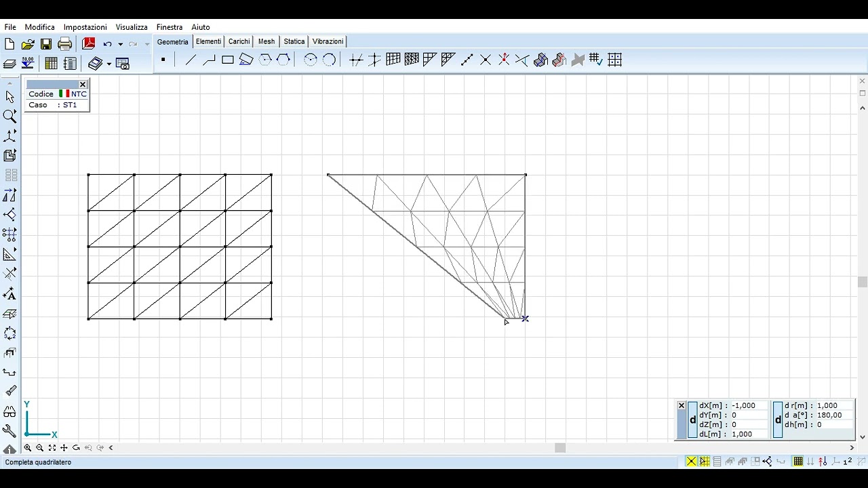Image resolution: width=868 pixels, height=488 pixels.
Task: Select the rectangle drawing tool
Action: click(x=228, y=60)
